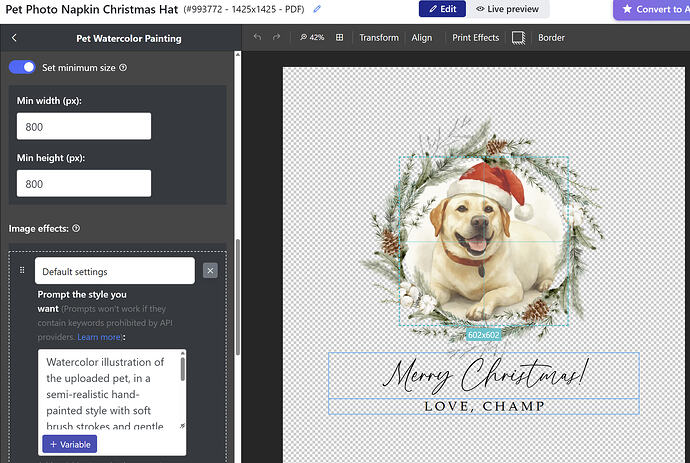Select the LOVE, CHAMP text layer

(x=484, y=406)
